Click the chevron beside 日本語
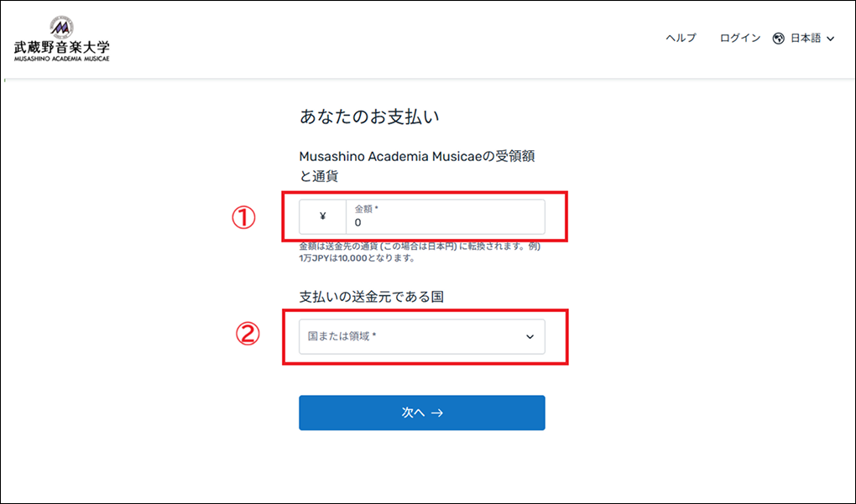 [x=831, y=39]
